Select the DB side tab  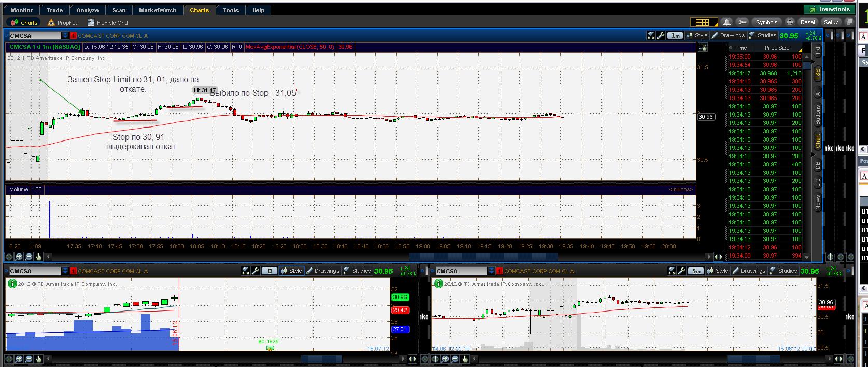click(818, 165)
